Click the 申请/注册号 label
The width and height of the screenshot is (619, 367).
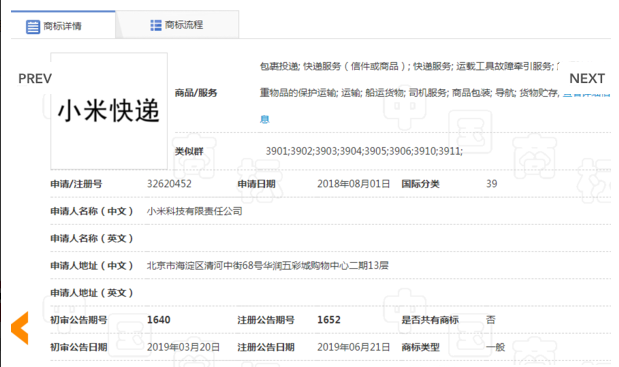[x=76, y=184]
